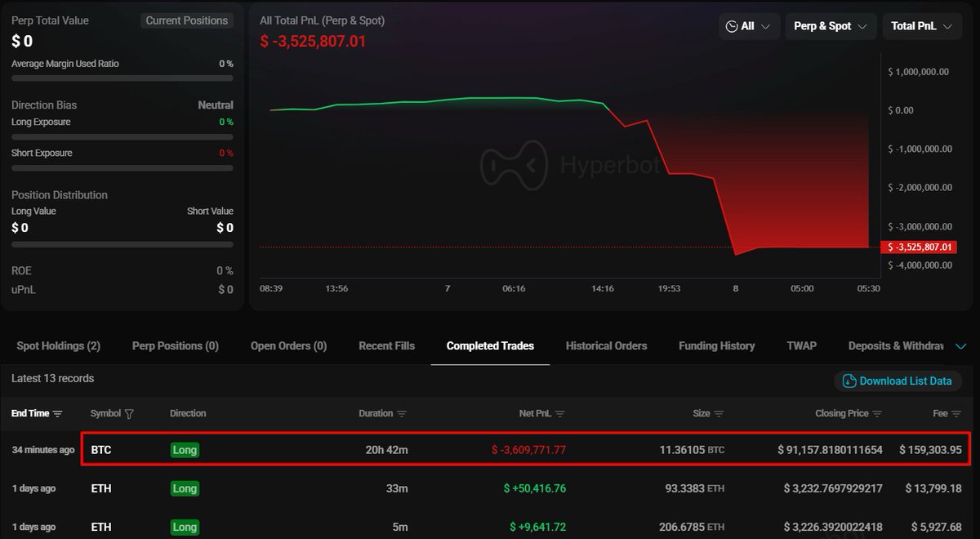The height and width of the screenshot is (539, 980).
Task: Switch to Perp Positions (0) tab
Action: point(176,346)
